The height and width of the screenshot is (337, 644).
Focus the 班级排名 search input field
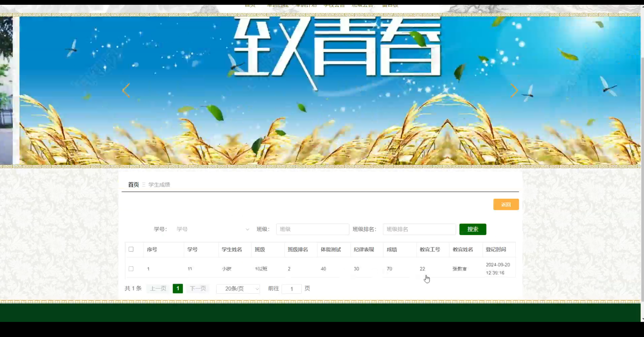(x=419, y=229)
